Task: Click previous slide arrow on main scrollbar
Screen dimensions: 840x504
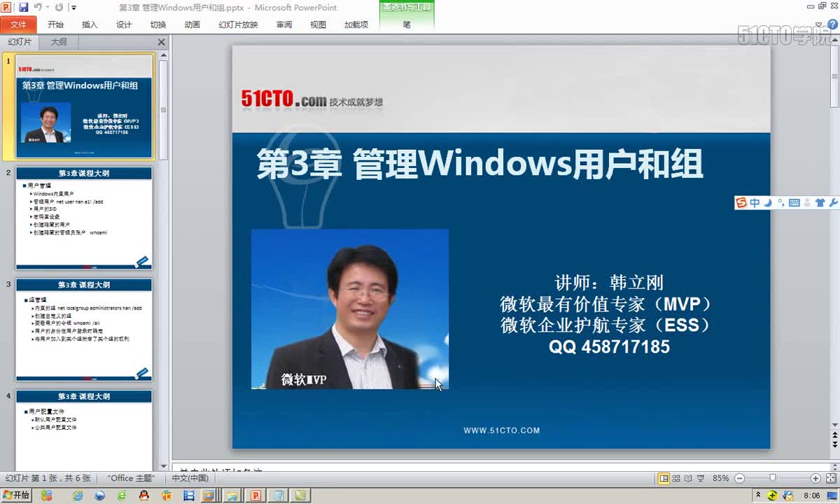Action: pos(834,434)
